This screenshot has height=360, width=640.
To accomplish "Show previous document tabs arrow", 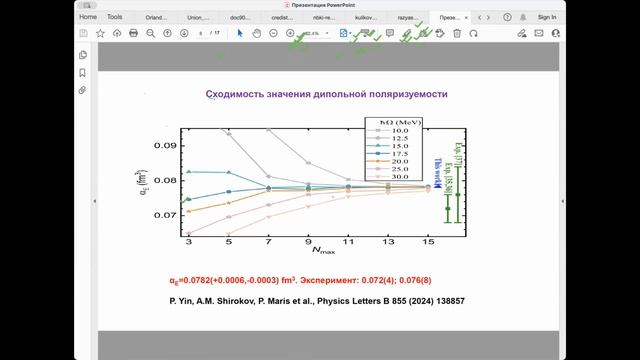I will pos(480,18).
